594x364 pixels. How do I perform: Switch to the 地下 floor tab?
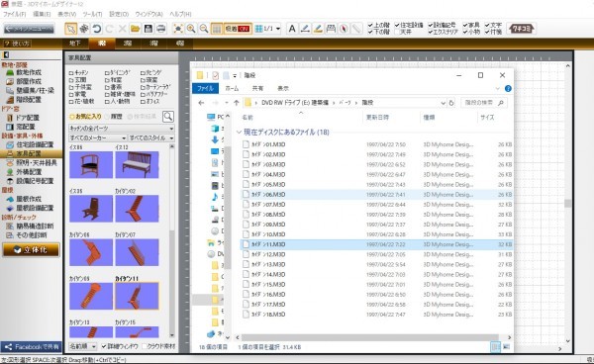pyautogui.click(x=75, y=44)
